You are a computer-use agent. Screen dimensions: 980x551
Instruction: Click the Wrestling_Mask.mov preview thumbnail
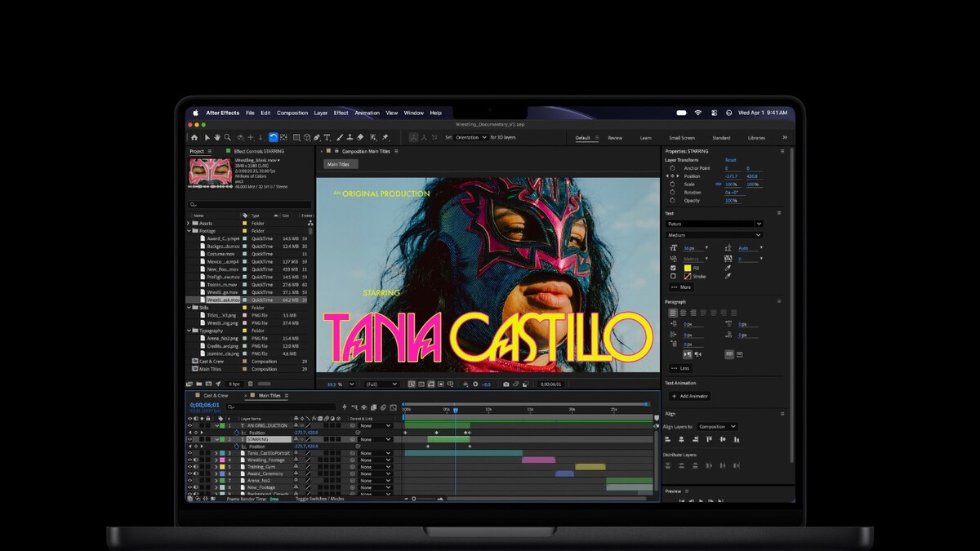click(210, 172)
